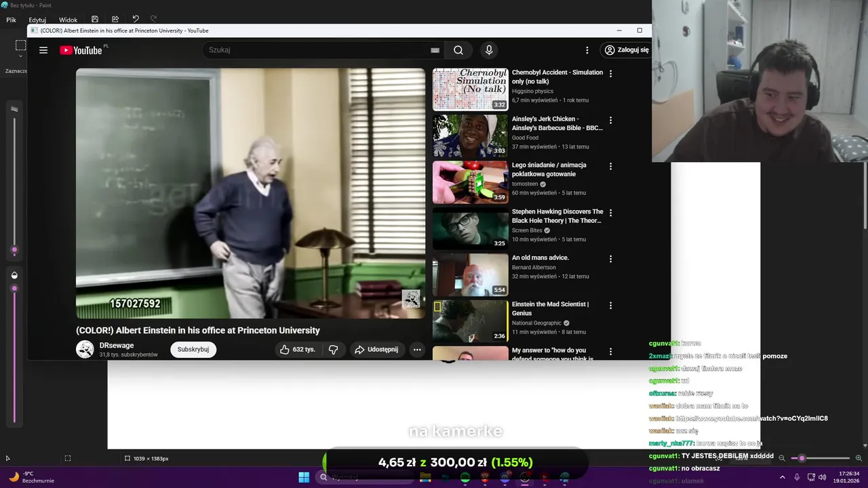Show hidden tray icons chevron
Image resolution: width=868 pixels, height=488 pixels.
782,477
